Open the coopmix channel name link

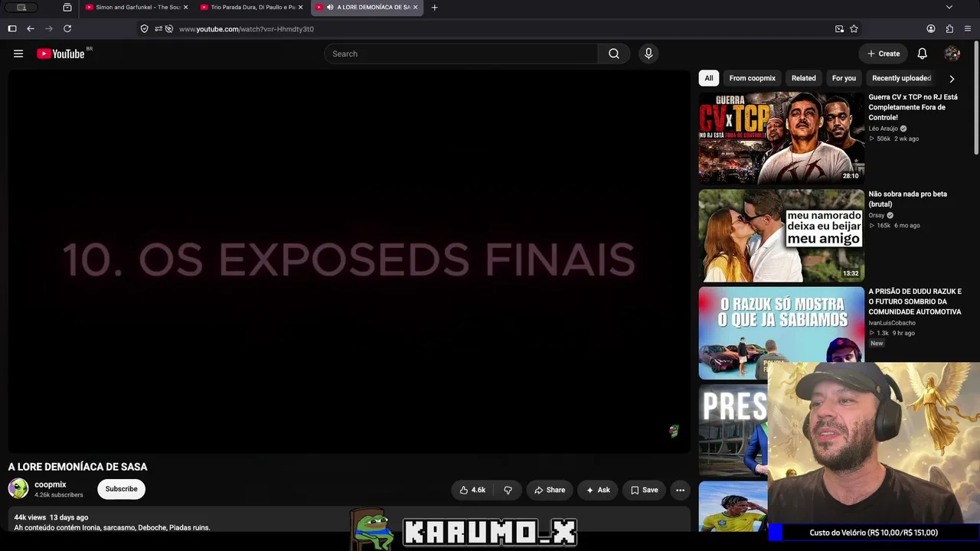[51, 484]
